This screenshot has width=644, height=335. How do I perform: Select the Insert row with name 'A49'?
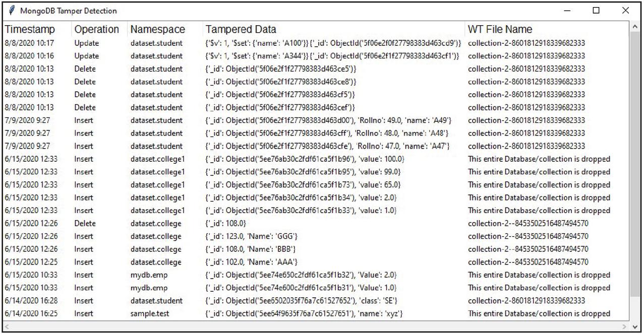click(316, 120)
